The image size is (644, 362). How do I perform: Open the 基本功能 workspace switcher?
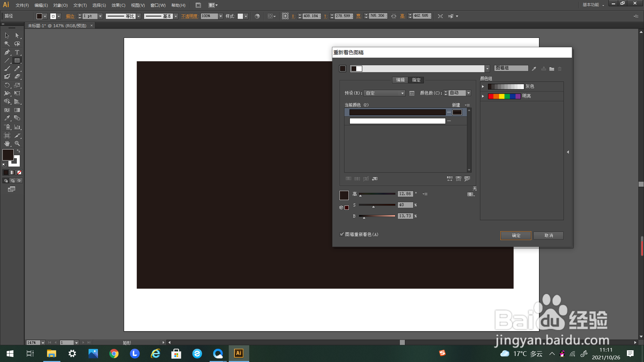tap(593, 5)
